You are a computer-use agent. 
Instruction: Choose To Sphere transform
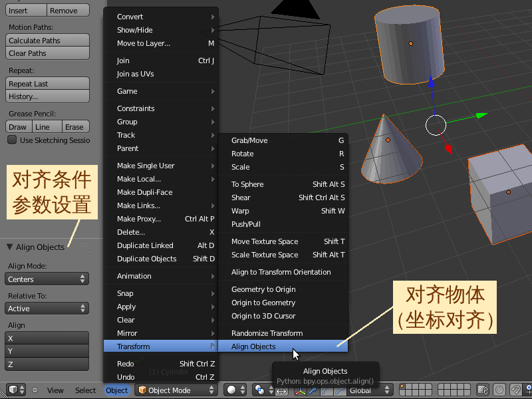coord(283,184)
